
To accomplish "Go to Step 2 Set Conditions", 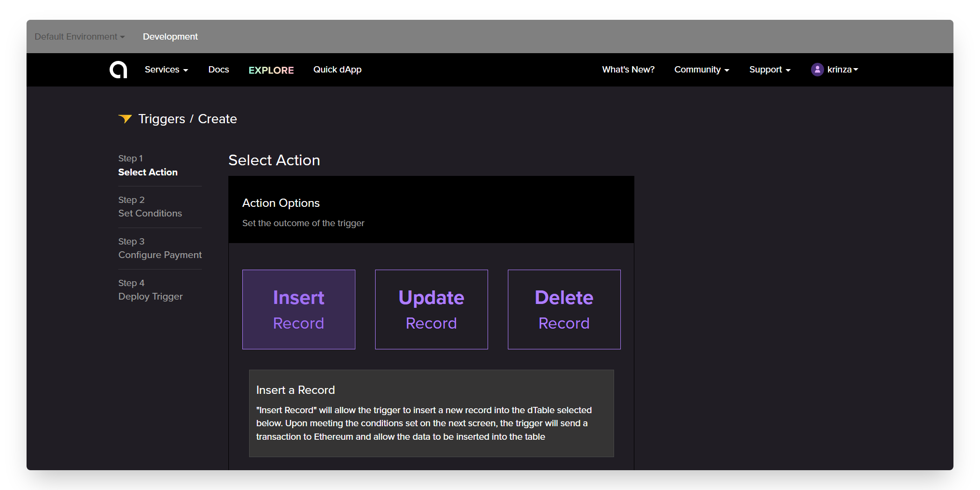I will click(150, 207).
